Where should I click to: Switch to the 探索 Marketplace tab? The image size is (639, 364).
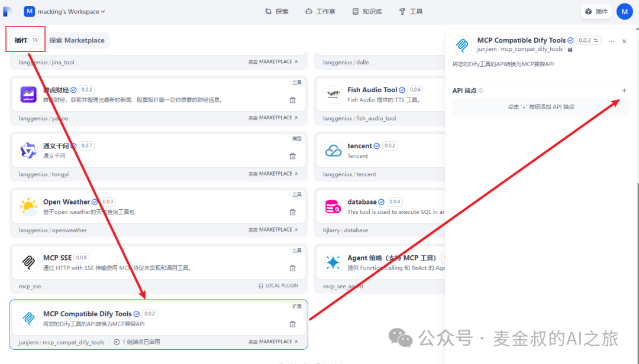click(x=78, y=40)
